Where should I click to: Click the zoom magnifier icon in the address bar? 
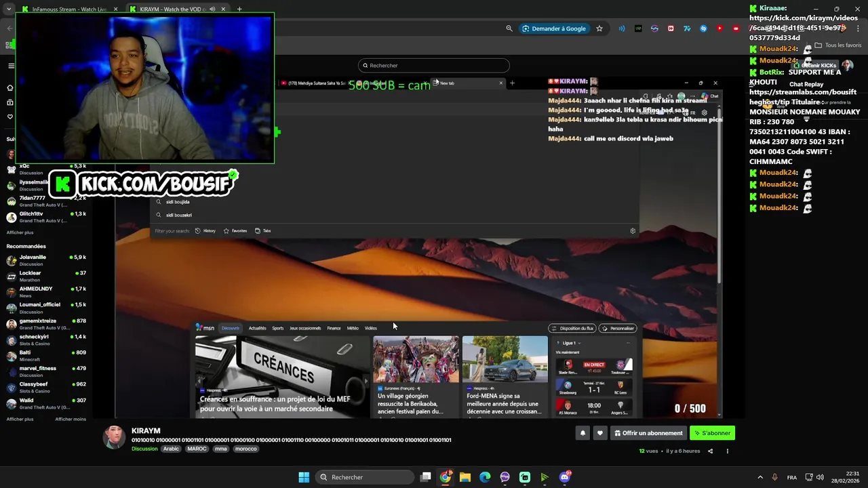tap(509, 28)
